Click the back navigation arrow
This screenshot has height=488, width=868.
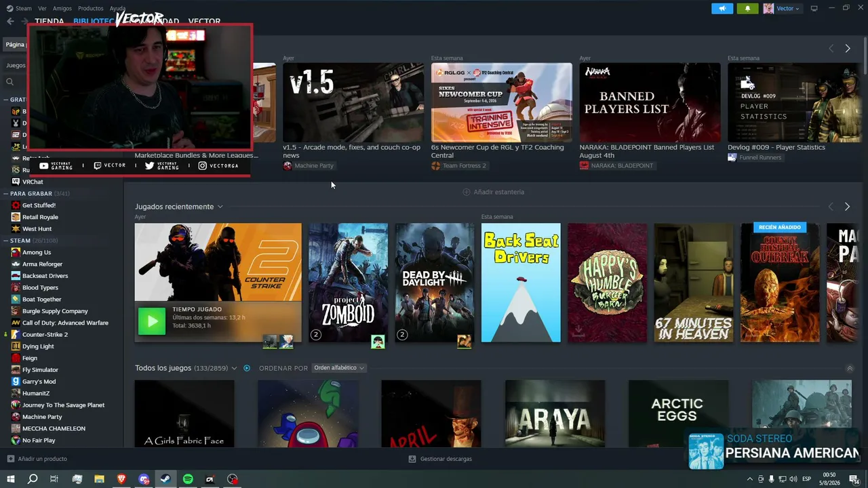(10, 21)
